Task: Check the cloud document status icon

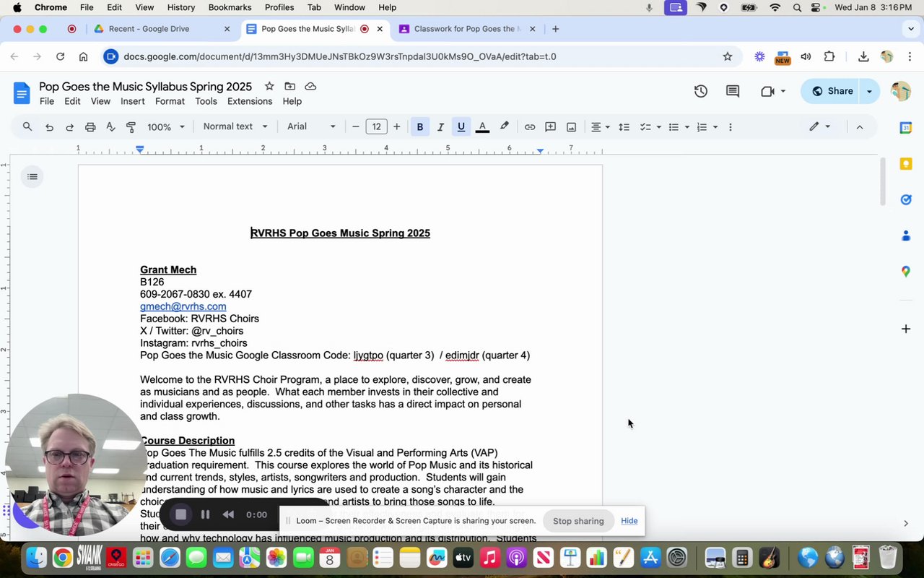Action: point(310,86)
